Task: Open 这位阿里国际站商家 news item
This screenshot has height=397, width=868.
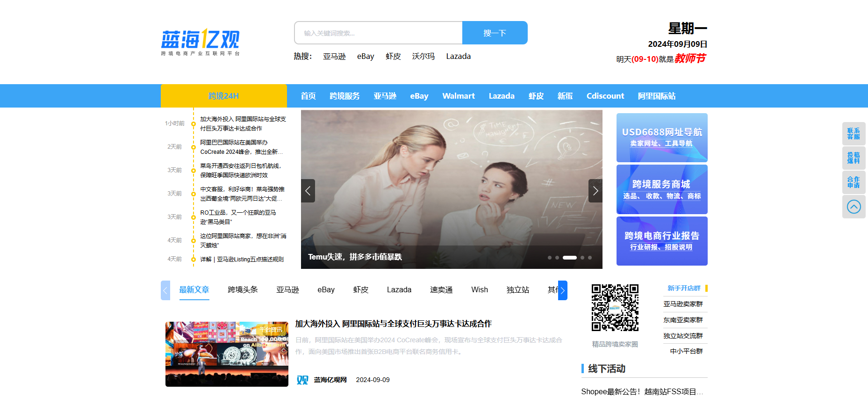Action: click(243, 240)
